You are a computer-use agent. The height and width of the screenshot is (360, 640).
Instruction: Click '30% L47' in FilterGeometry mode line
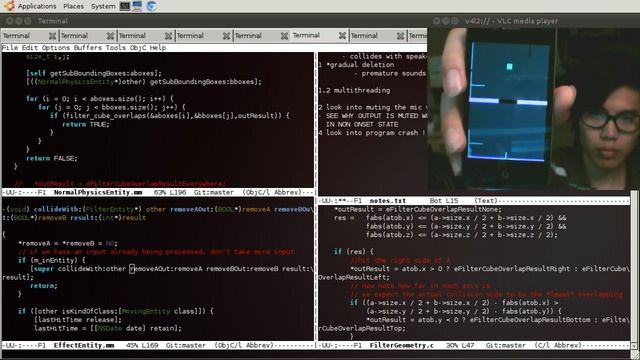point(460,345)
